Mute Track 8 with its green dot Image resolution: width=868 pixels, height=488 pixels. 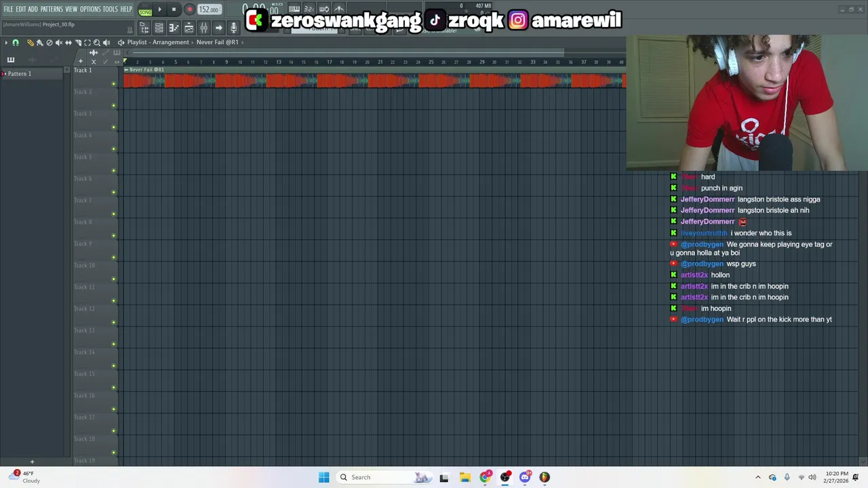click(113, 236)
